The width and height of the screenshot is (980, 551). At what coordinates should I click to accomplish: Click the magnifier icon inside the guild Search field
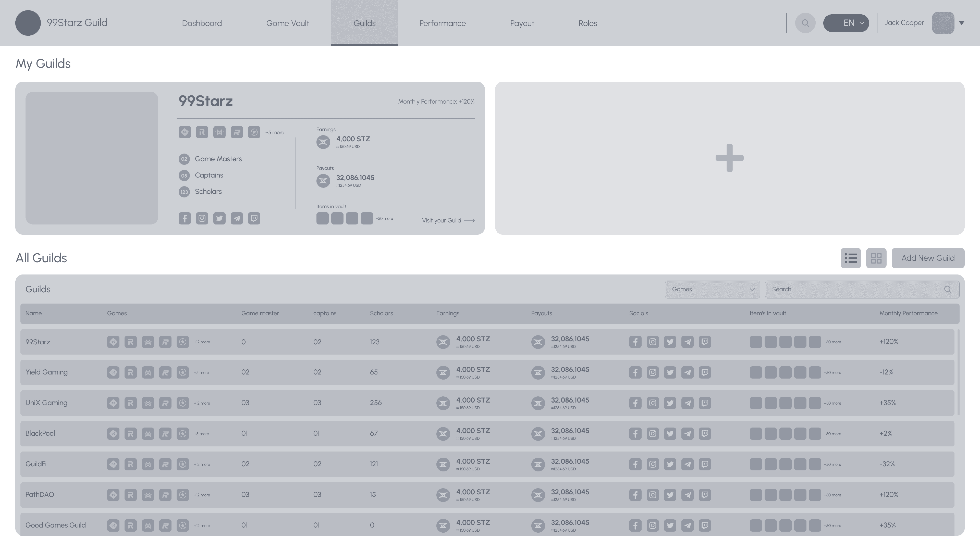tap(948, 290)
